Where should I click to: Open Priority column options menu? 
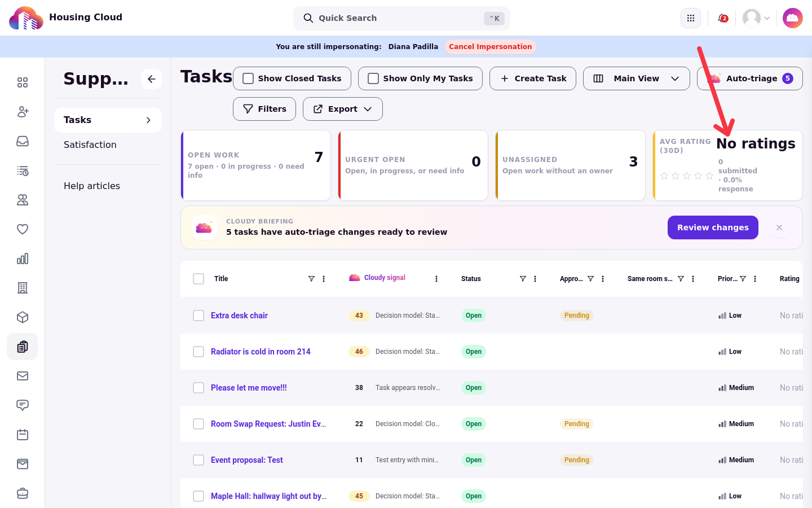click(755, 279)
